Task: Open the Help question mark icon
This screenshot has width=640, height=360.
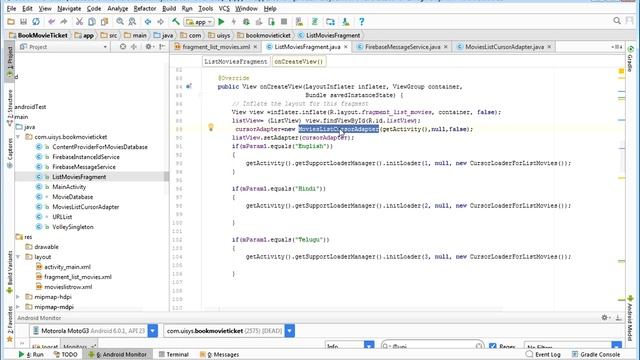Action: point(361,22)
